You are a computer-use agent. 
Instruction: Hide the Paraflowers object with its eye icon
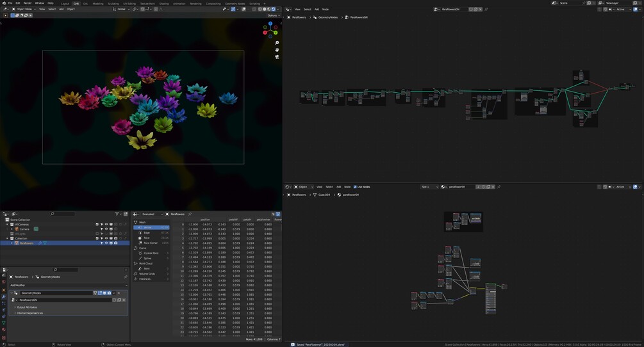pos(106,243)
